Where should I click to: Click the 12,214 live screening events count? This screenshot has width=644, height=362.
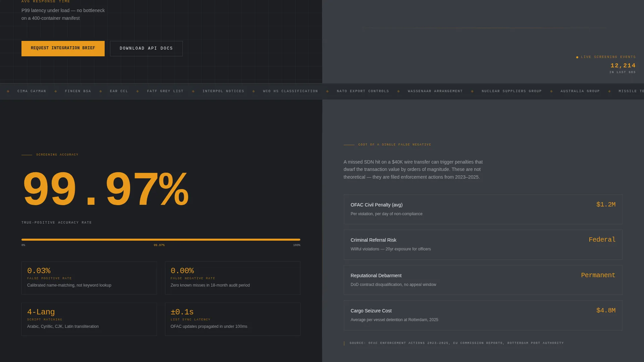[623, 66]
